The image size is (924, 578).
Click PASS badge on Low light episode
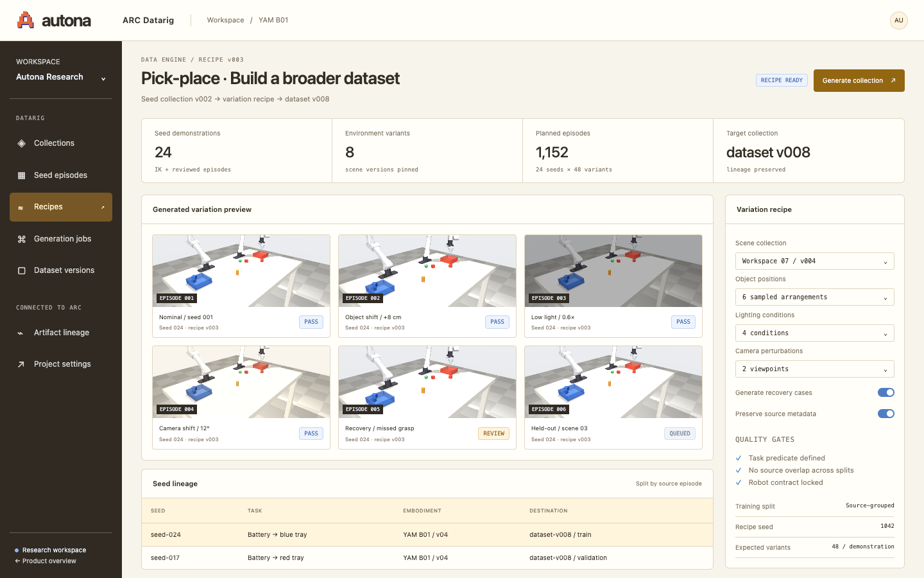[683, 322]
